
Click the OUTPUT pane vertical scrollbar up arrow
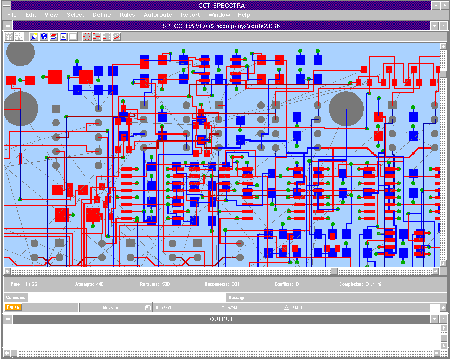pos(444,328)
